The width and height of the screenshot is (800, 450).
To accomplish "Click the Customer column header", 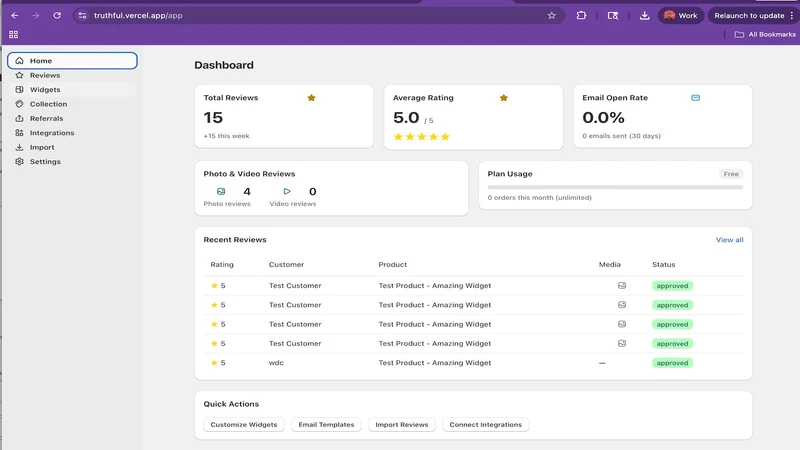I will click(286, 264).
